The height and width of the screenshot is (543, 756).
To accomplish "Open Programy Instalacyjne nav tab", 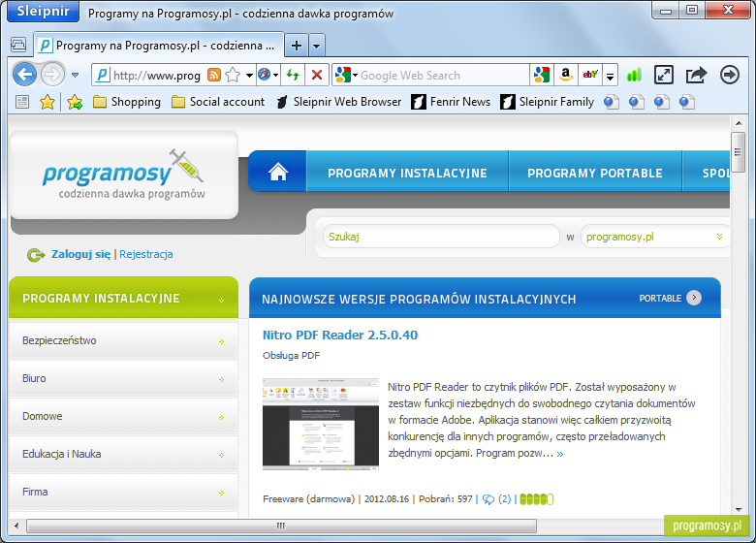I will tap(407, 173).
